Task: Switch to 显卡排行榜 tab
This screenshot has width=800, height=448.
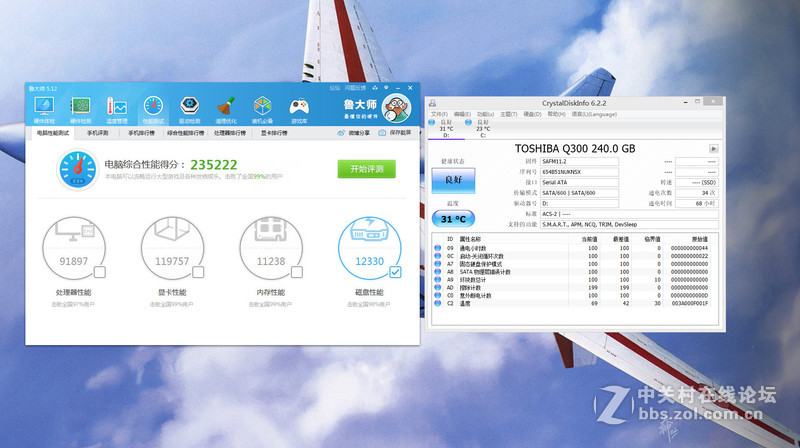Action: click(x=274, y=133)
